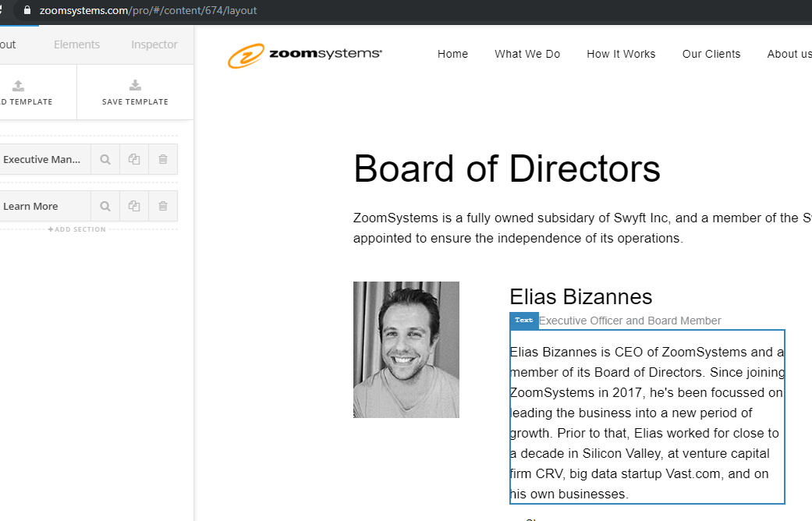The height and width of the screenshot is (521, 812).
Task: Select the Executive Man... section row
Action: point(42,159)
